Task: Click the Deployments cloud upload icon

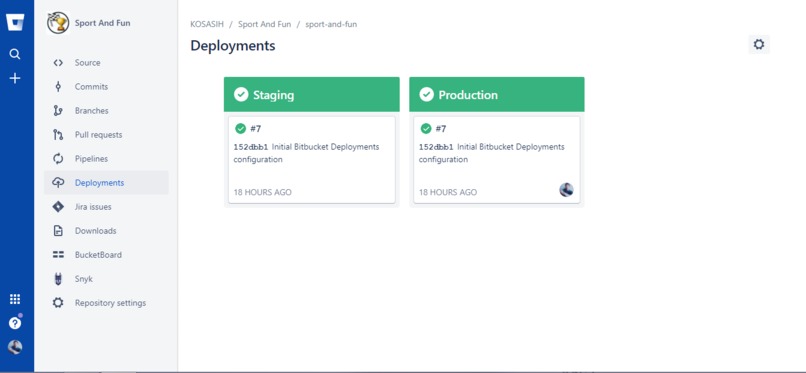Action: click(58, 183)
